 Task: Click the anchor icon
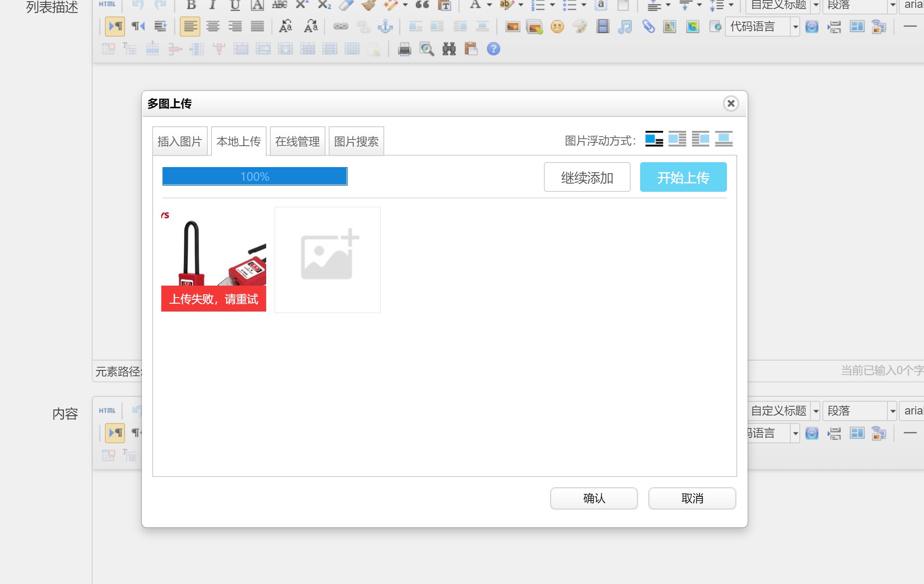(x=385, y=27)
